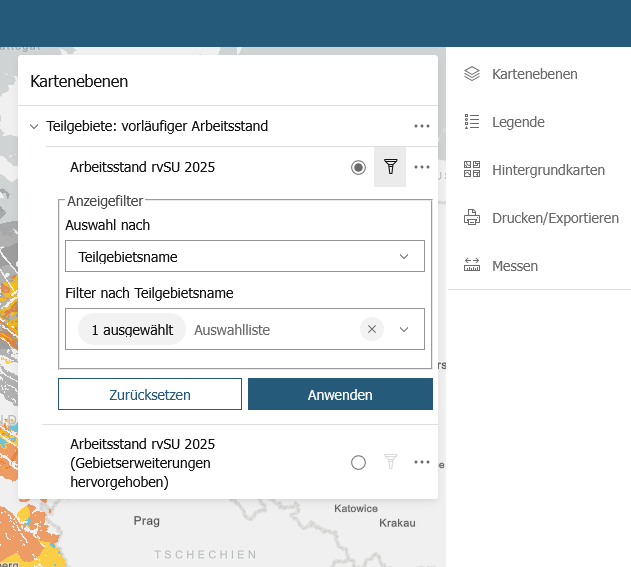Click the Messen ruler icon
Viewport: 631px width, 567px height.
point(473,266)
